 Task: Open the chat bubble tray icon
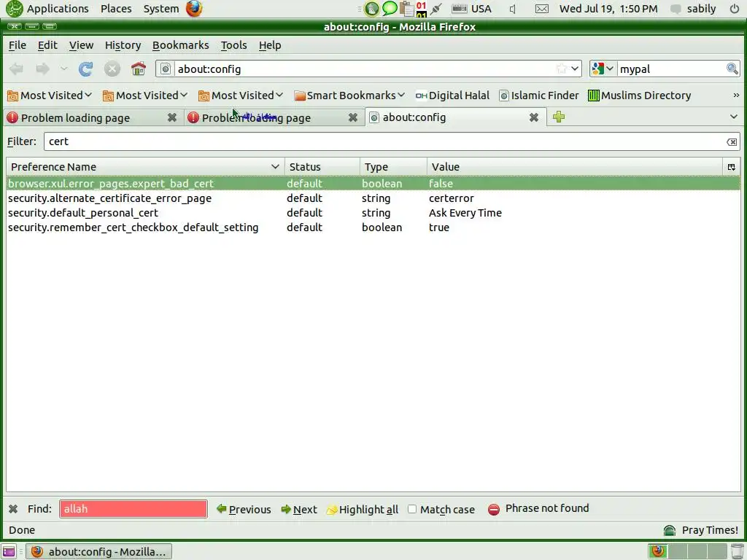pos(390,9)
